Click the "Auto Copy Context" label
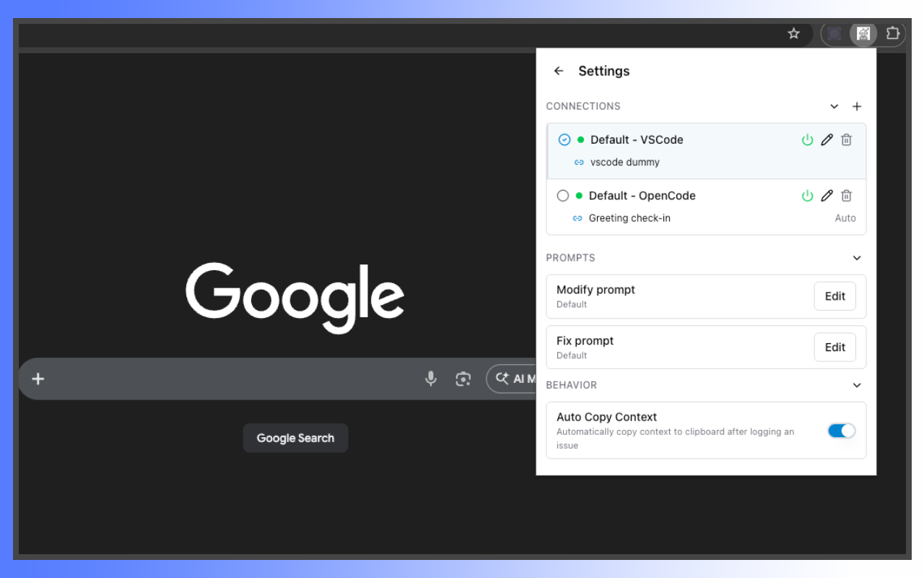Screen dimensions: 924x578 606,417
